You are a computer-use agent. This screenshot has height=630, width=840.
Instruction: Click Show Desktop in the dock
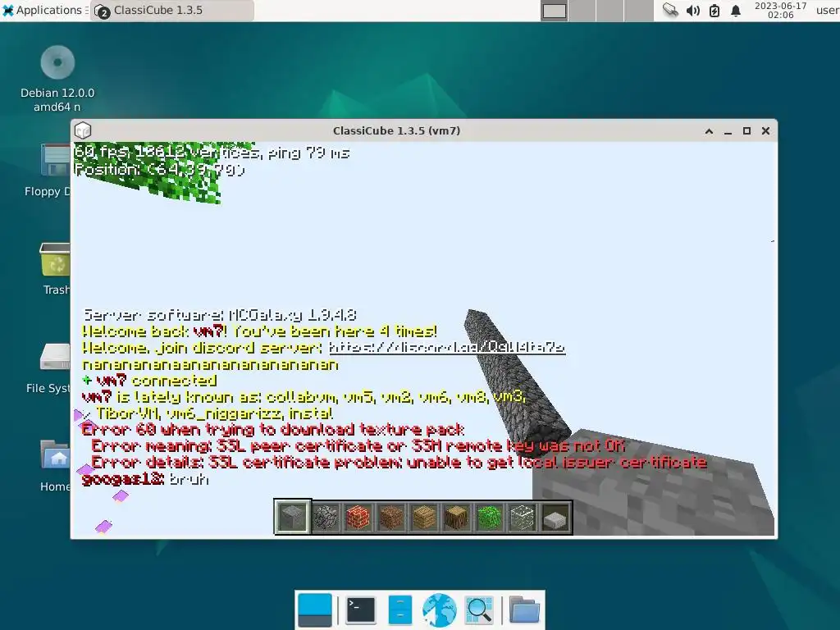click(314, 610)
